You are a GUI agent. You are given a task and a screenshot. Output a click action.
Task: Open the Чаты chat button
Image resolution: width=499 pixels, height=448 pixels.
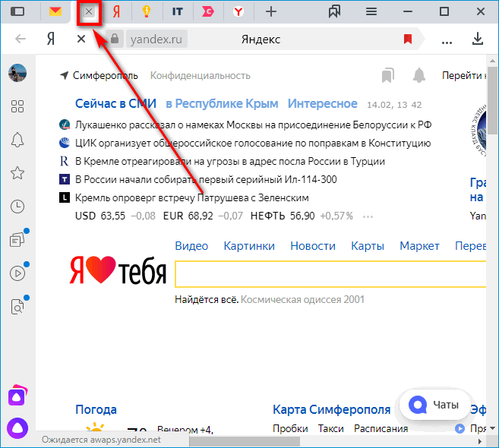point(434,405)
